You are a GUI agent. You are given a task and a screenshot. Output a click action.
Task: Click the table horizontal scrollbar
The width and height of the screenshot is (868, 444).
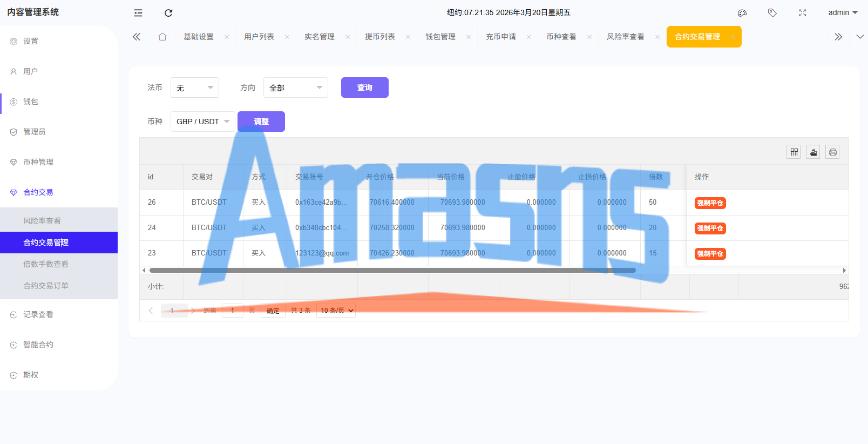click(x=392, y=270)
